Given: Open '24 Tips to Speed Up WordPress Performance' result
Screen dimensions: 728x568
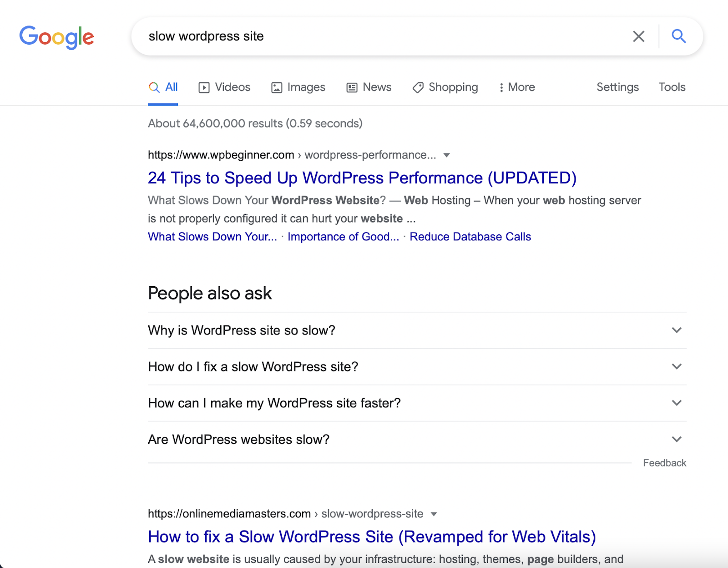Looking at the screenshot, I should point(362,178).
